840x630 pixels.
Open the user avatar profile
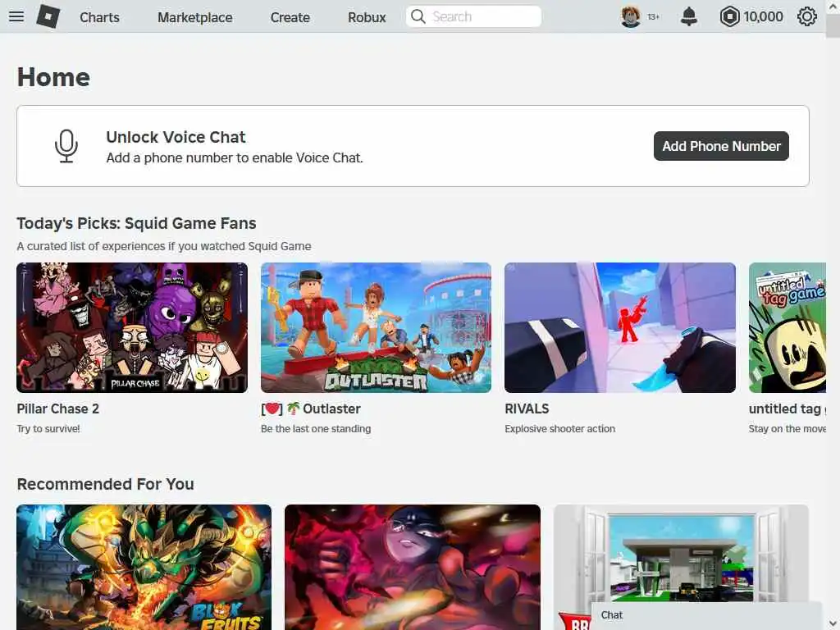tap(631, 16)
